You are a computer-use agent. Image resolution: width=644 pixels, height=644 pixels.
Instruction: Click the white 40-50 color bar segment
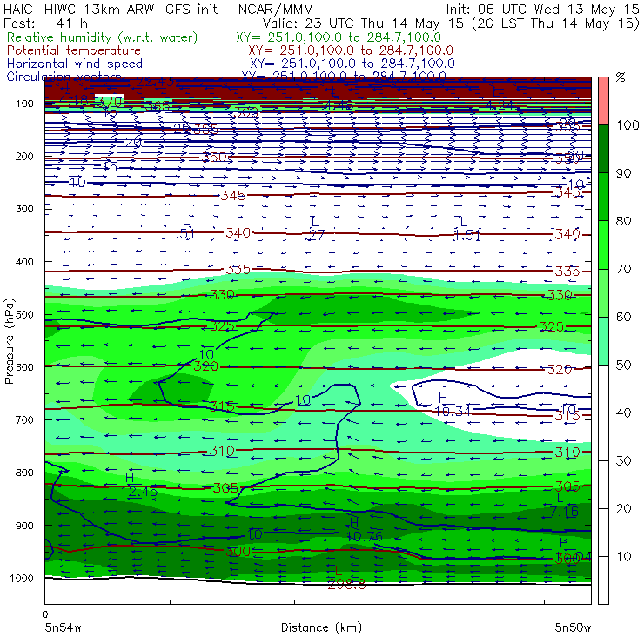(x=603, y=389)
